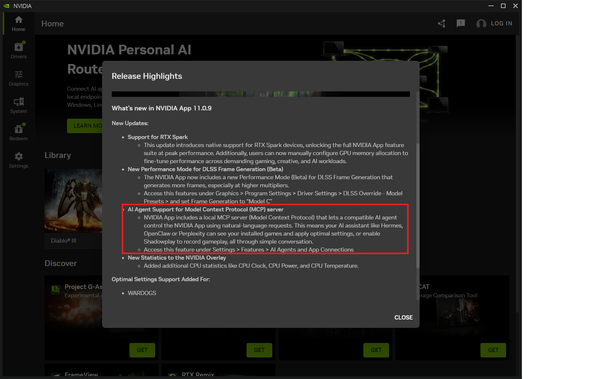Click the LOG IN user button
This screenshot has height=379, width=606.
(494, 24)
